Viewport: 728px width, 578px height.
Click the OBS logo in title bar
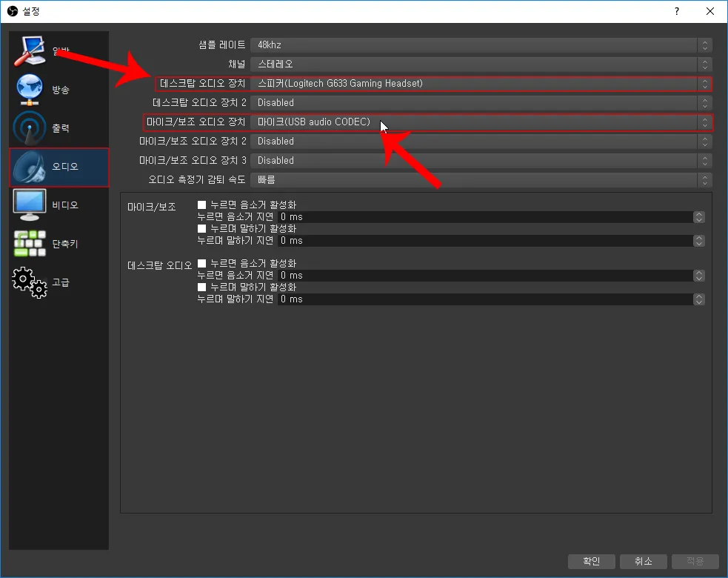[x=13, y=11]
